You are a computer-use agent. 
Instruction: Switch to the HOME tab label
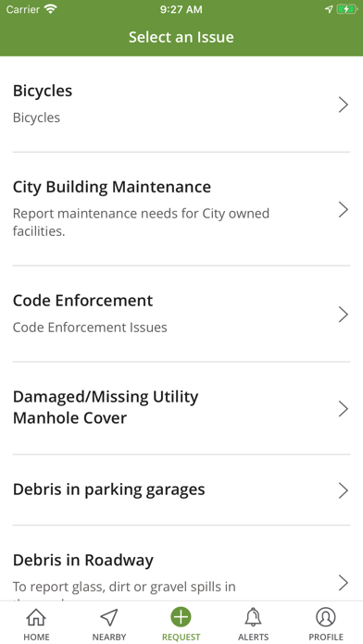36,637
